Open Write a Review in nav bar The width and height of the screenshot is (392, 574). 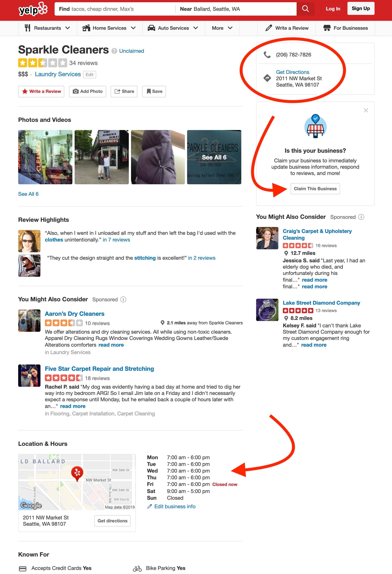[287, 28]
